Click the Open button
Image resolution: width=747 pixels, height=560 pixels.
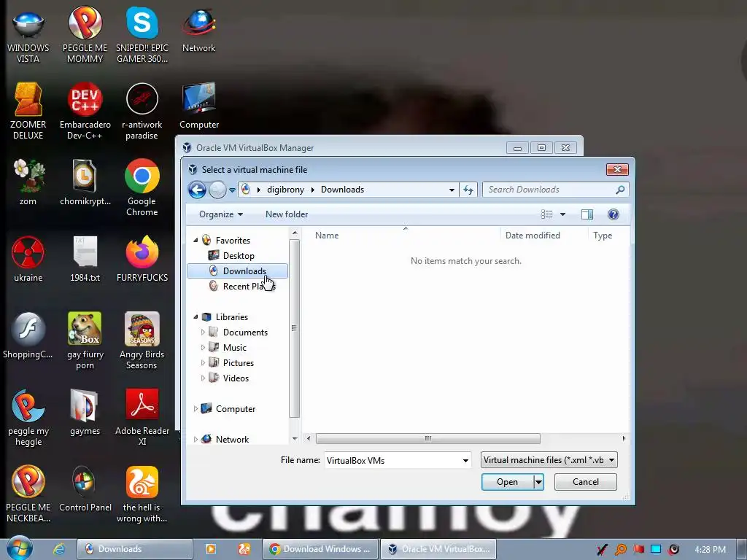click(x=508, y=482)
